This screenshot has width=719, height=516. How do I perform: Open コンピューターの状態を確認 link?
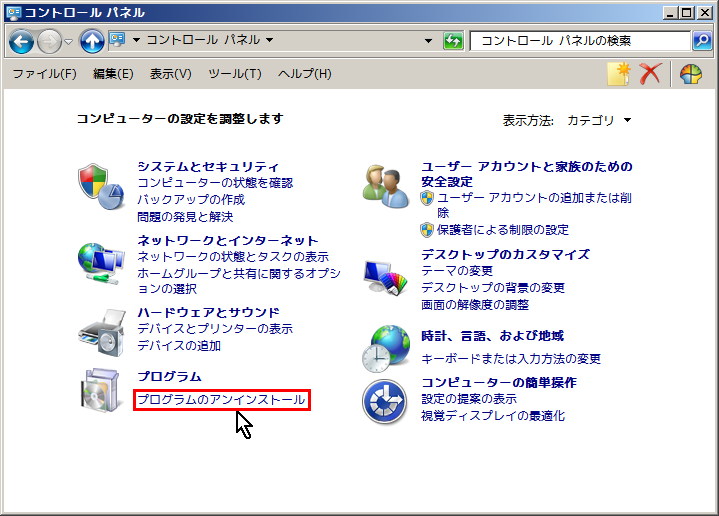215,183
